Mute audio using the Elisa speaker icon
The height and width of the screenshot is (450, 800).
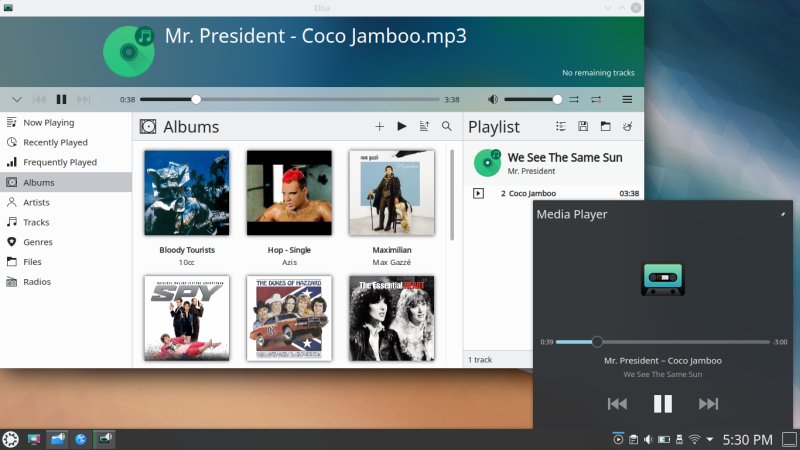[x=493, y=99]
